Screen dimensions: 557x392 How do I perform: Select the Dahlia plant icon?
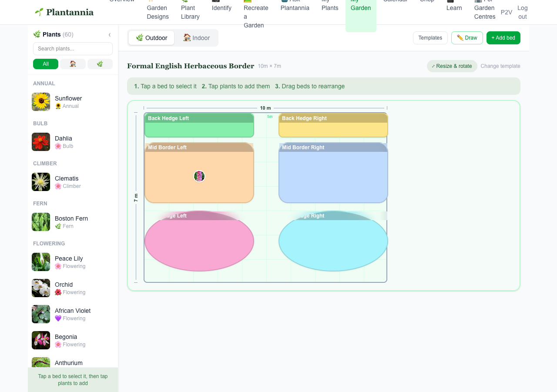(x=41, y=142)
